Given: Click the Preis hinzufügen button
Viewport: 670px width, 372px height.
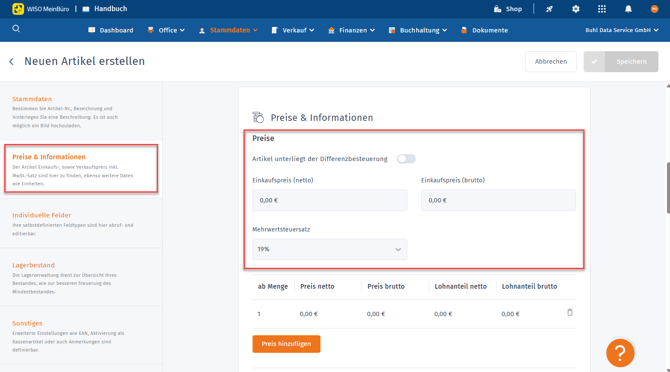Looking at the screenshot, I should [286, 344].
